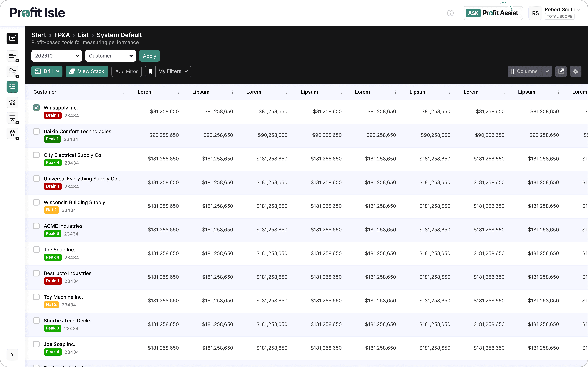Select the ACME Industries row checkbox
The image size is (588, 367).
click(x=36, y=226)
